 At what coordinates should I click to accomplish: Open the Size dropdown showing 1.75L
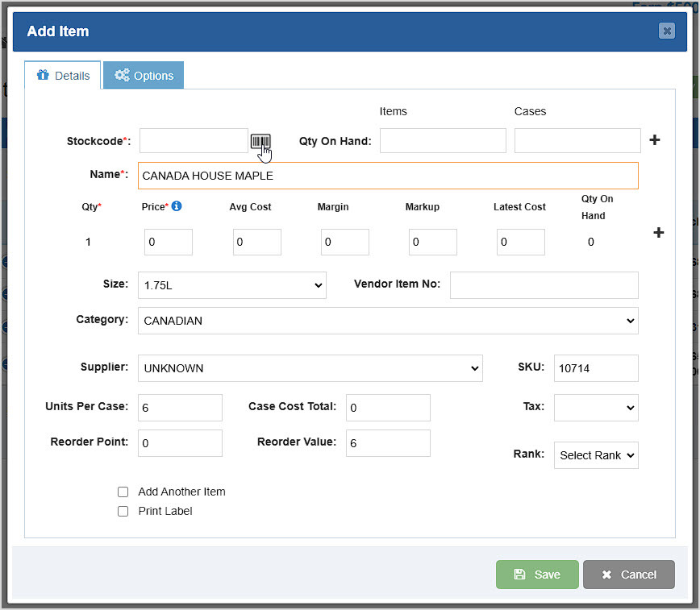point(231,285)
